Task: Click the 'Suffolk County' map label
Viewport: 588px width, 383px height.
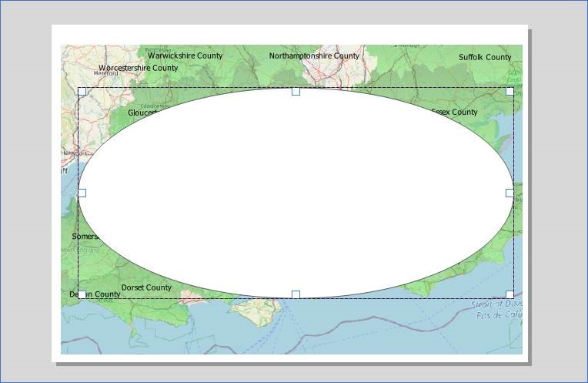Action: pos(485,57)
